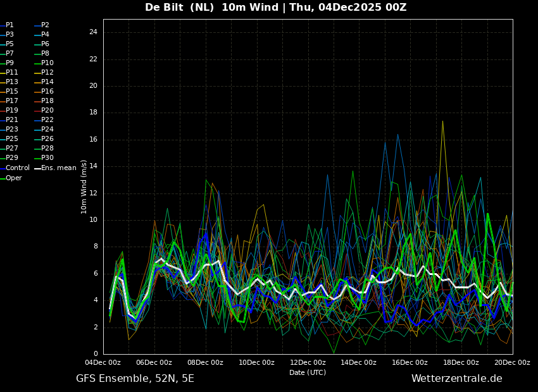538x392 pixels.
Task: Click the P12 legend entry
Action: (47, 73)
